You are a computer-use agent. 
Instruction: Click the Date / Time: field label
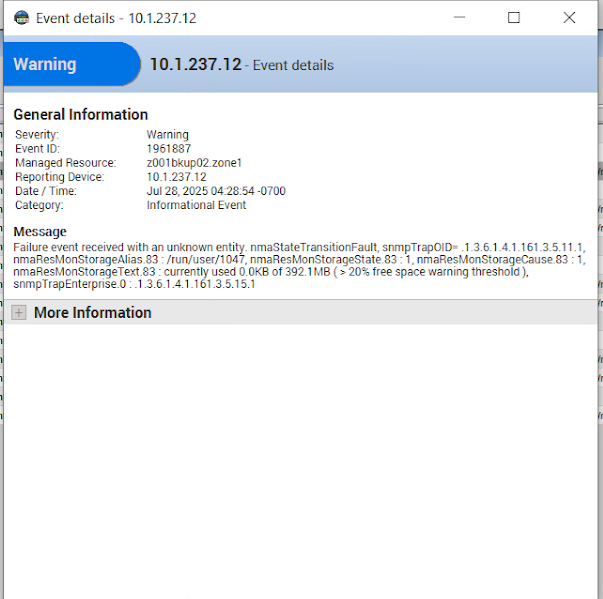point(46,191)
